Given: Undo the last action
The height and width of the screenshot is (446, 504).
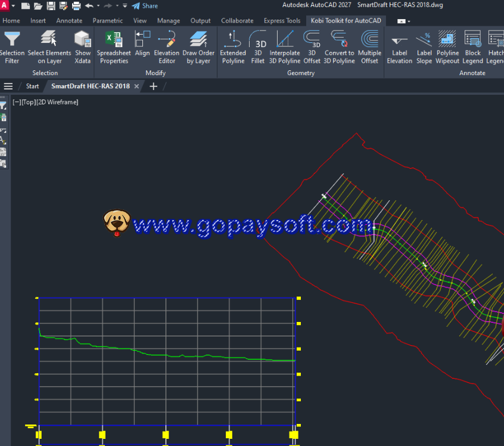Looking at the screenshot, I should [89, 6].
